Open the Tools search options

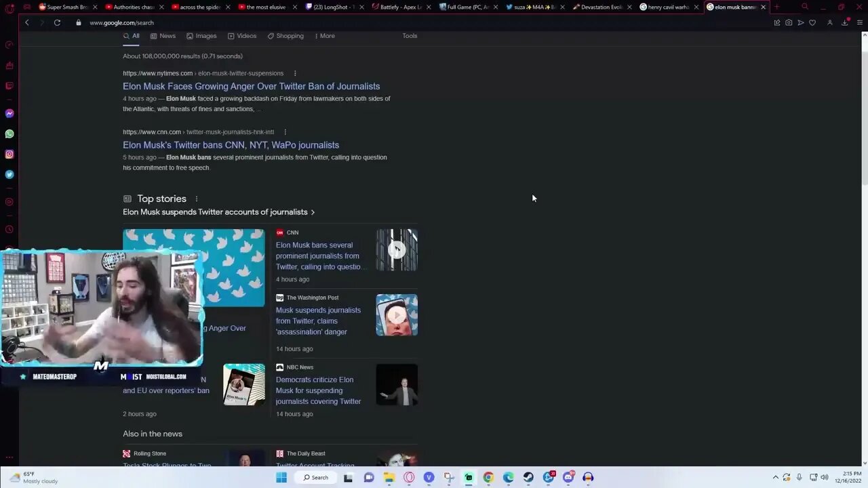(410, 36)
